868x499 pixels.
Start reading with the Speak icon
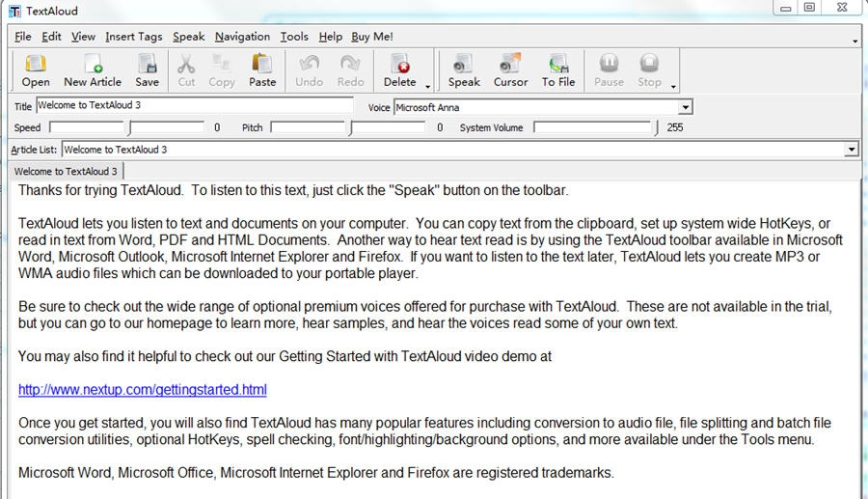pos(464,70)
